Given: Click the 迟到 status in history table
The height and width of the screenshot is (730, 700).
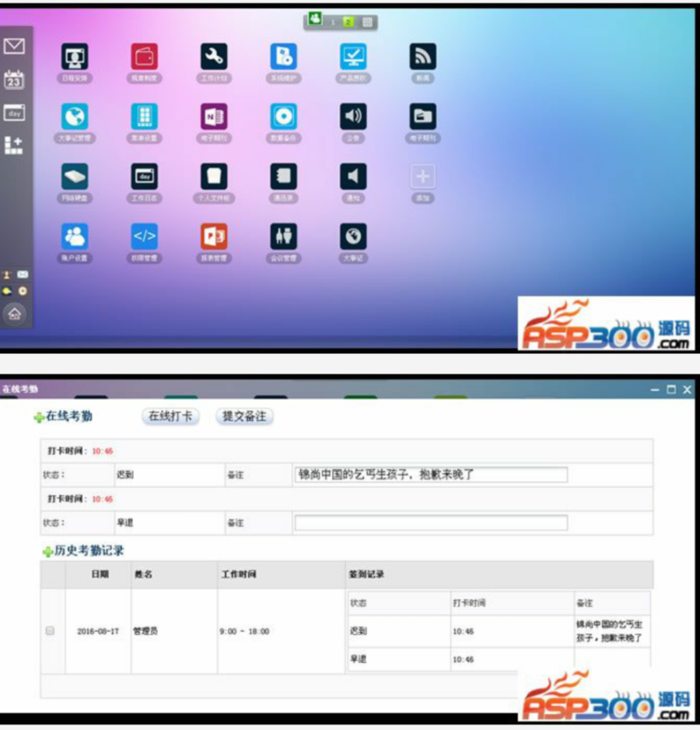Looking at the screenshot, I should coord(359,631).
